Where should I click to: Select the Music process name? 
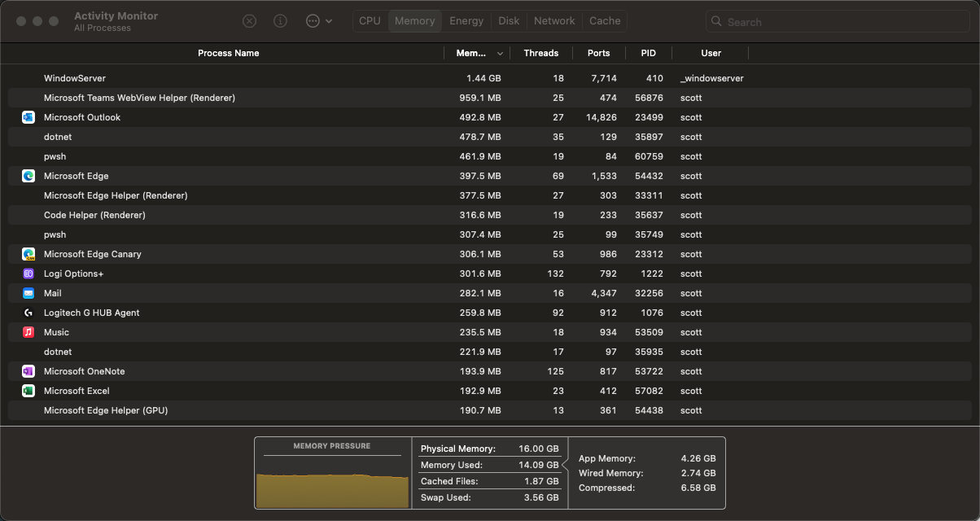point(56,332)
